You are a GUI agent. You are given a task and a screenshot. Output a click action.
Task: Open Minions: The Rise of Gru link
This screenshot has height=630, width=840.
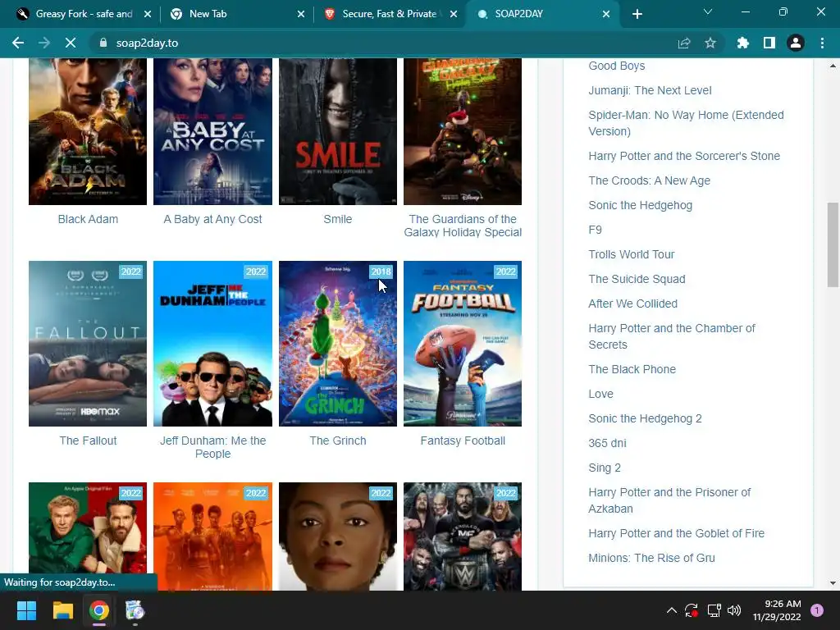click(651, 558)
